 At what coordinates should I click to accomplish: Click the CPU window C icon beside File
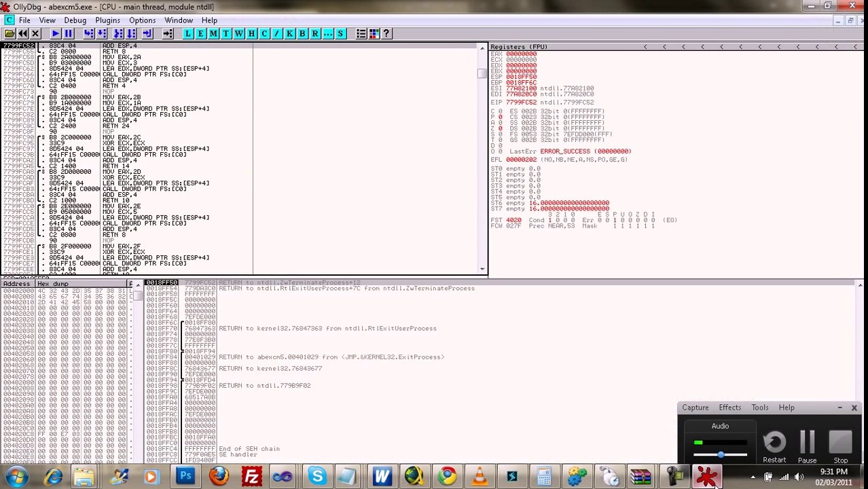point(8,20)
